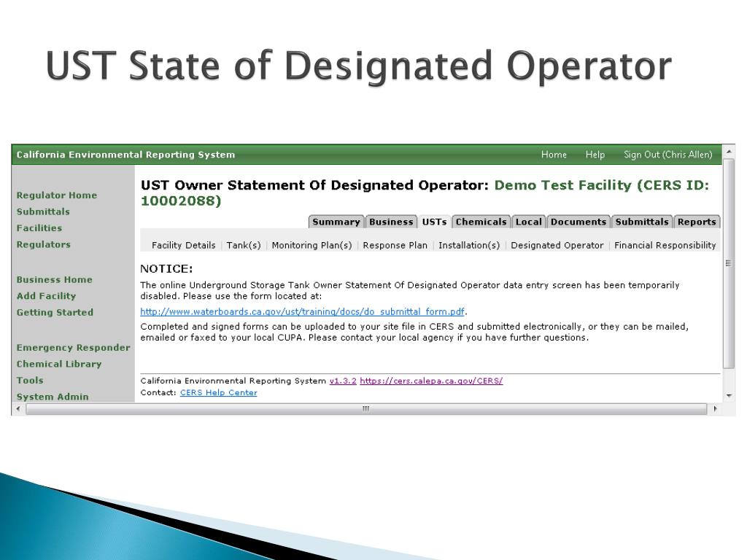The width and height of the screenshot is (747, 560).
Task: Open Facility Details sub-menu item
Action: click(x=183, y=245)
